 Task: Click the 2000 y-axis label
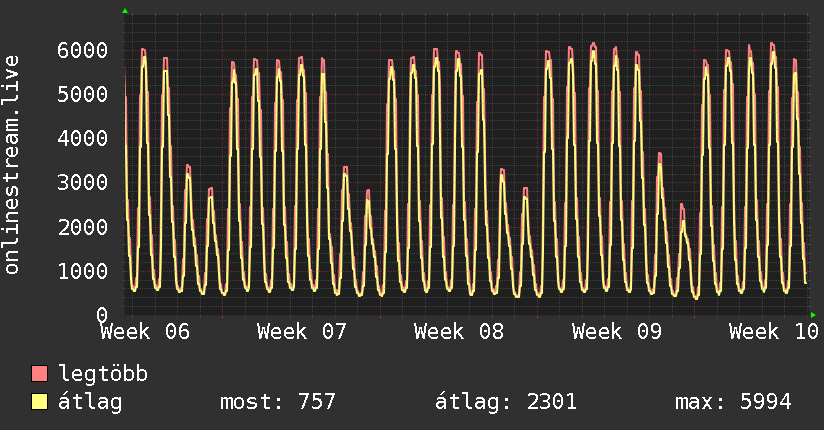click(83, 228)
